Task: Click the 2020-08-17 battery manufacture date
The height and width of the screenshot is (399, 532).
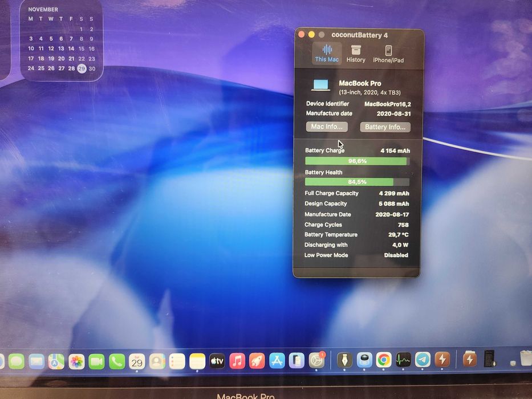Action: point(392,214)
